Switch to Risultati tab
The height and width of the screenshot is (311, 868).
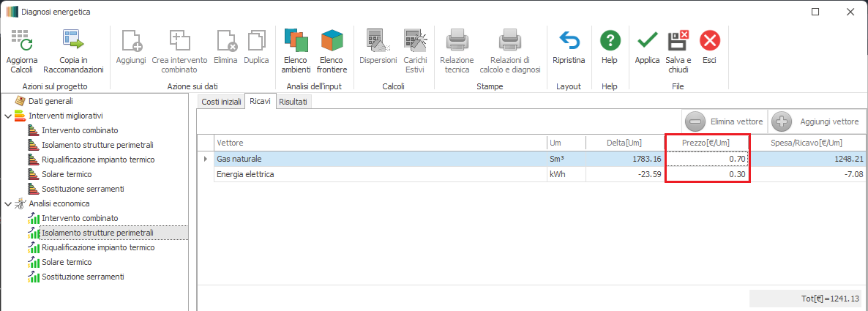pos(293,102)
